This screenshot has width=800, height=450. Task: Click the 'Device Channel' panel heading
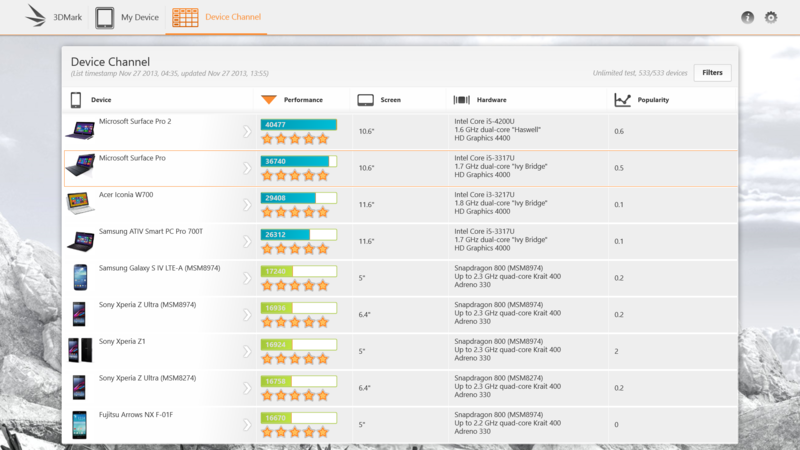pos(110,62)
